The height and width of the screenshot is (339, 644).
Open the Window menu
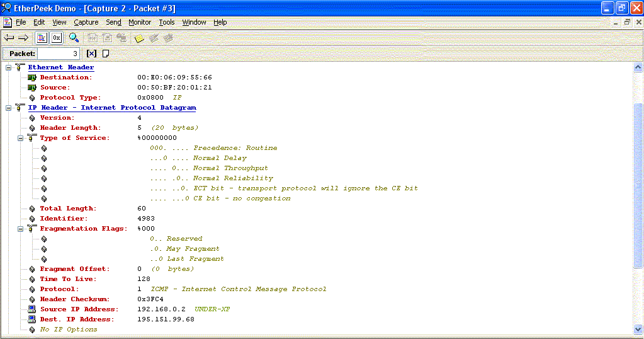tap(194, 22)
